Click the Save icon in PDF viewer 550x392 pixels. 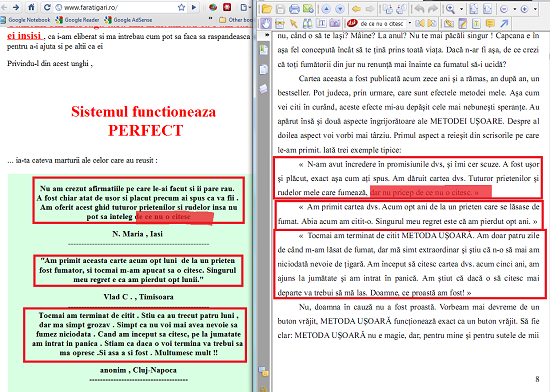(280, 8)
